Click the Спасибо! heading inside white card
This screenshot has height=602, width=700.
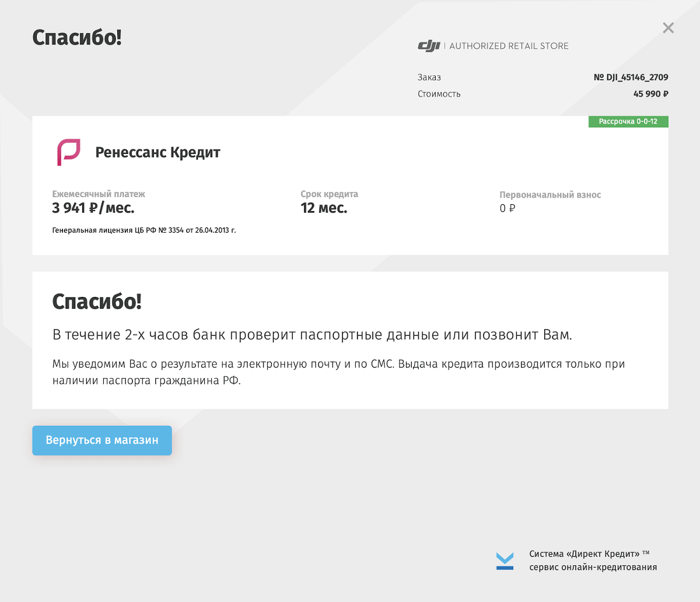[97, 302]
